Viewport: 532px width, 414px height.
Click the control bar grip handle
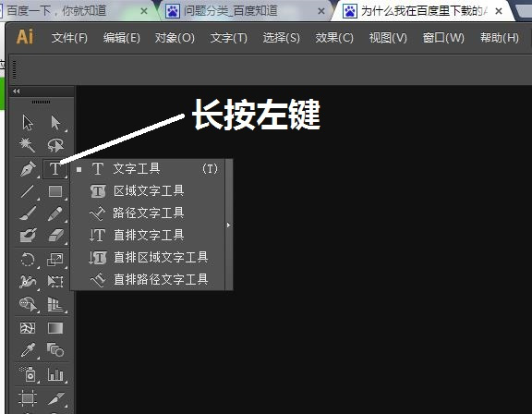pyautogui.click(x=14, y=69)
